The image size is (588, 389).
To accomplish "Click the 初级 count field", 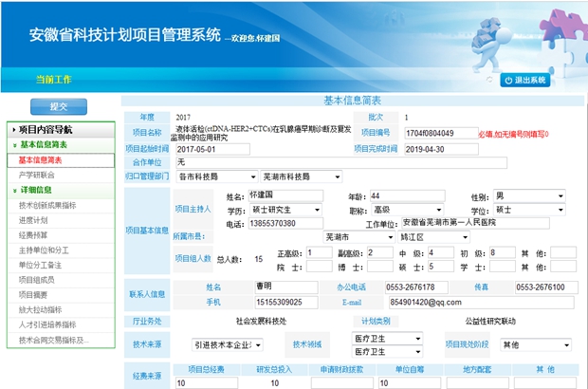I will tap(503, 252).
